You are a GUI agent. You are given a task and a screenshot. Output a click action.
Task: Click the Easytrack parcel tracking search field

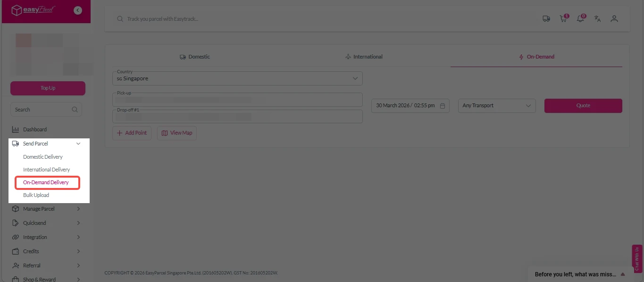click(x=283, y=19)
